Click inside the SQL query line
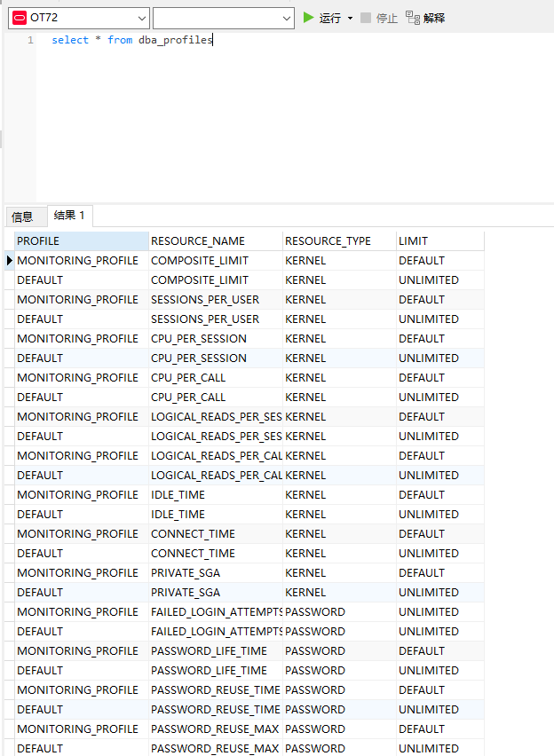554x756 pixels. (132, 40)
